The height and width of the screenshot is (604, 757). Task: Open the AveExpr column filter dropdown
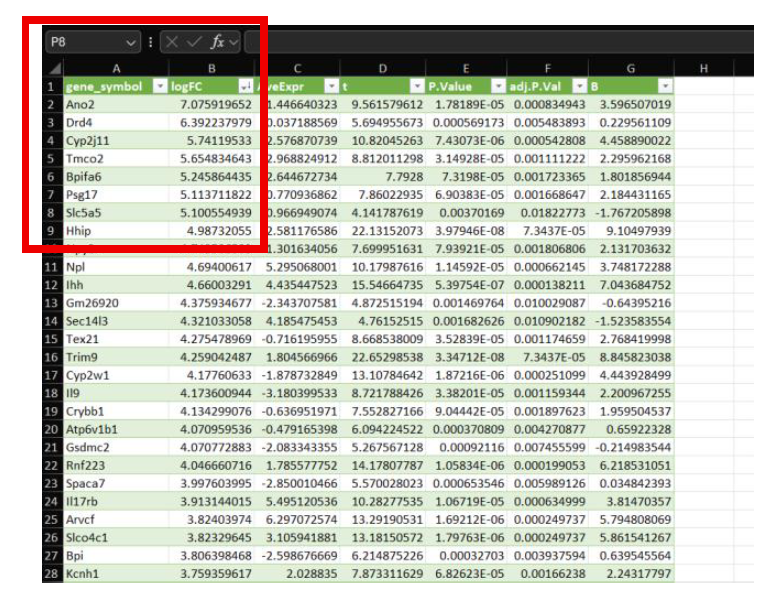[331, 86]
